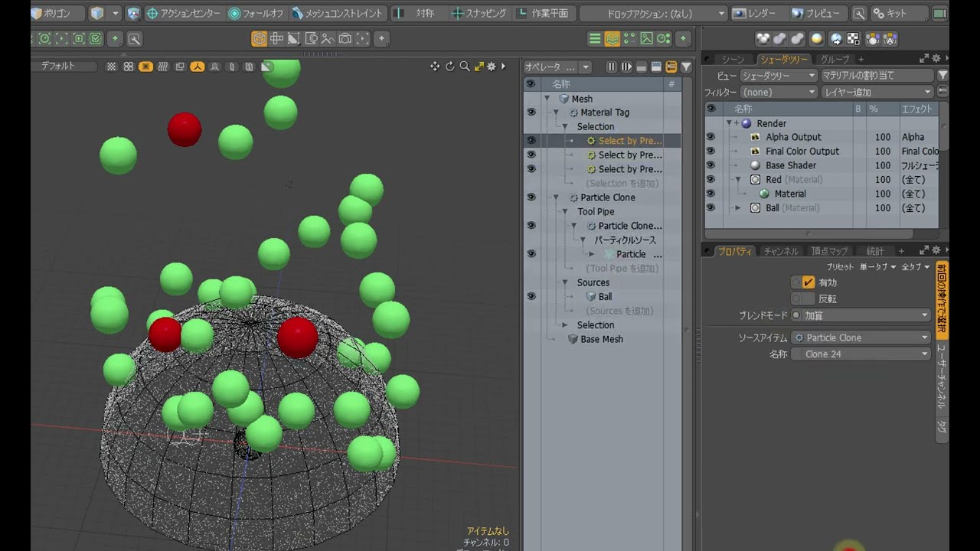Check the 反転 invert checkbox
The height and width of the screenshot is (551, 980).
click(x=808, y=298)
